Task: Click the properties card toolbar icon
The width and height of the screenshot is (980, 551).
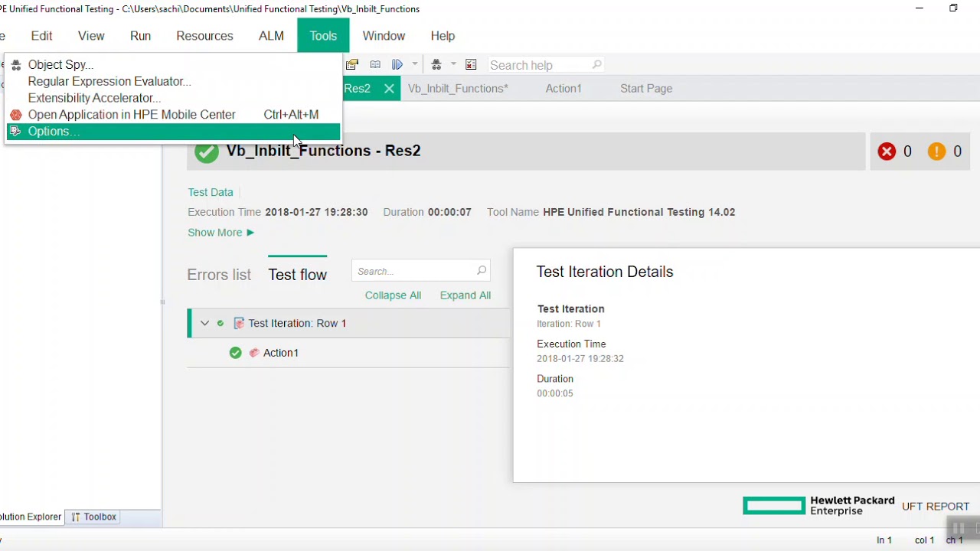Action: coord(352,65)
